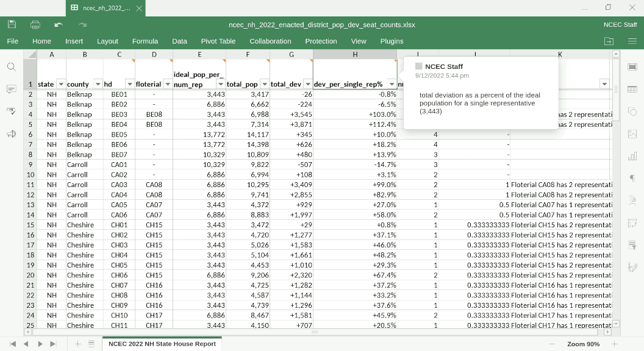Expand the floterial column filter

click(166, 84)
